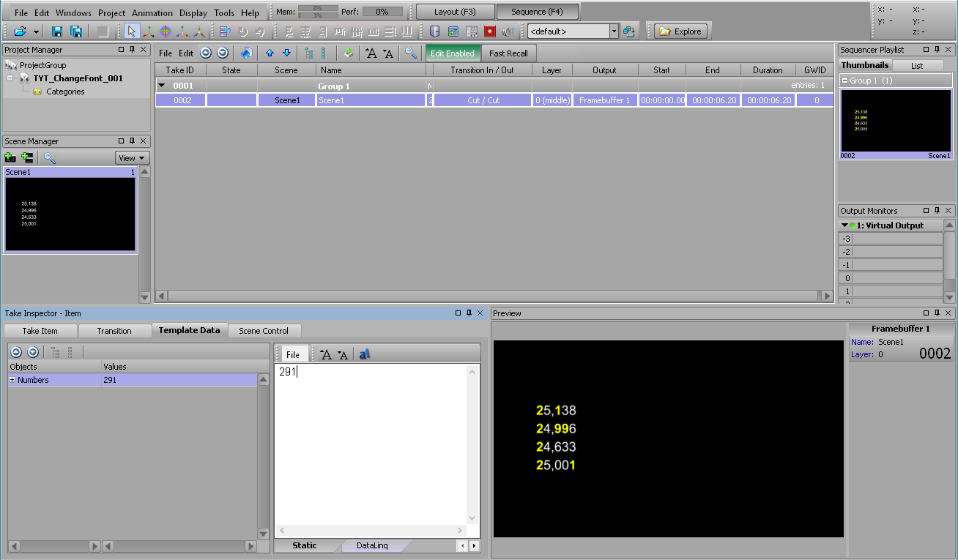
Task: Click the red record icon in toolbar
Action: [489, 31]
